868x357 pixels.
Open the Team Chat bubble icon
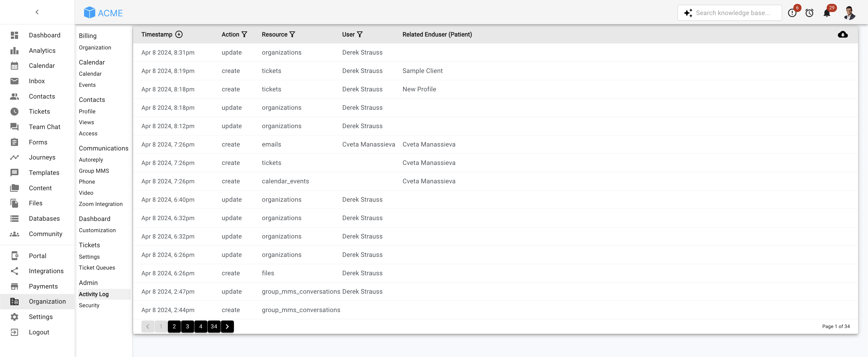pos(14,127)
